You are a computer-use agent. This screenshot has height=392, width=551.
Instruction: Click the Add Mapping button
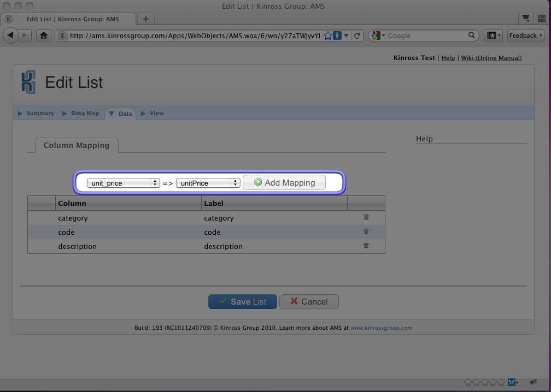pos(284,182)
